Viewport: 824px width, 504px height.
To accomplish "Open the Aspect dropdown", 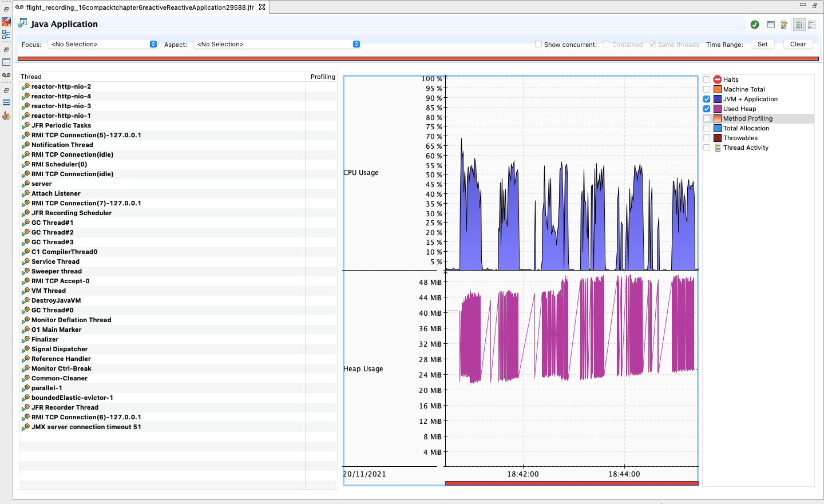I will 278,44.
